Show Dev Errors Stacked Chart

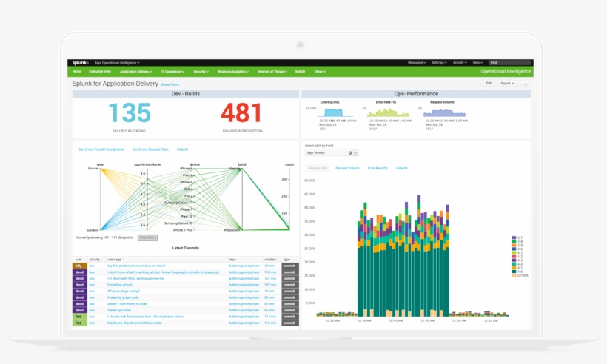150,149
